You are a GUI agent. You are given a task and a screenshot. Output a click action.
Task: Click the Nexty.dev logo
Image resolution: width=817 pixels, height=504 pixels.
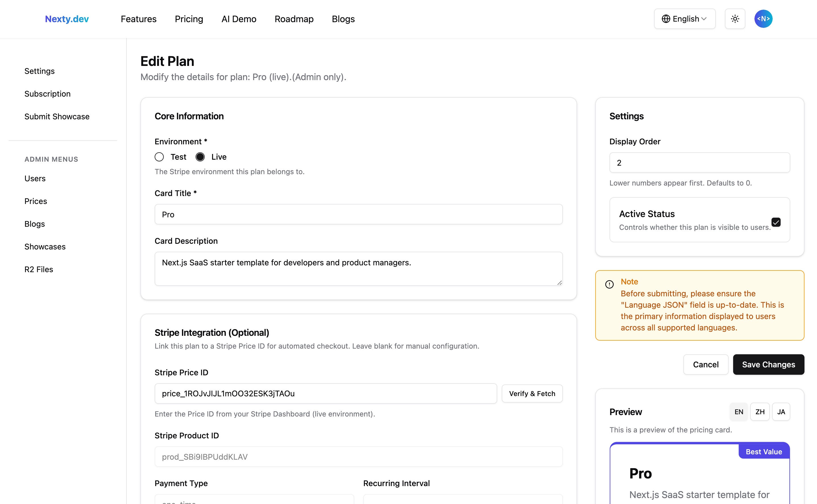[67, 19]
